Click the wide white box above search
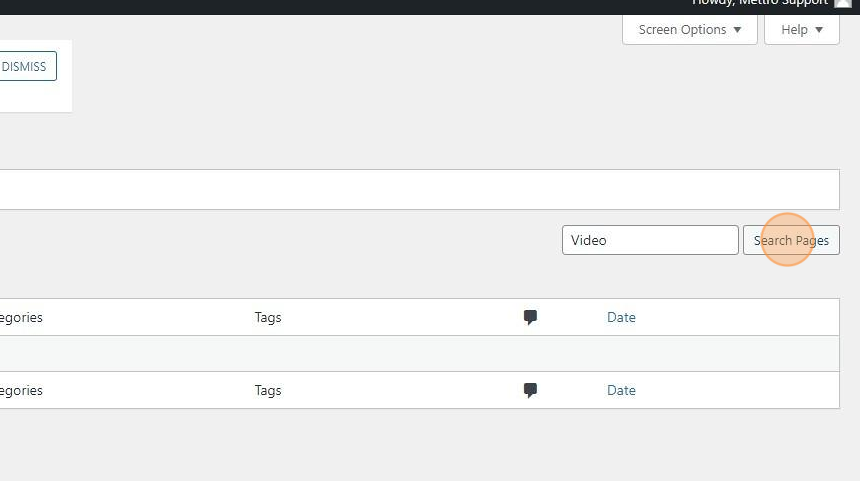The height and width of the screenshot is (481, 860). point(420,189)
